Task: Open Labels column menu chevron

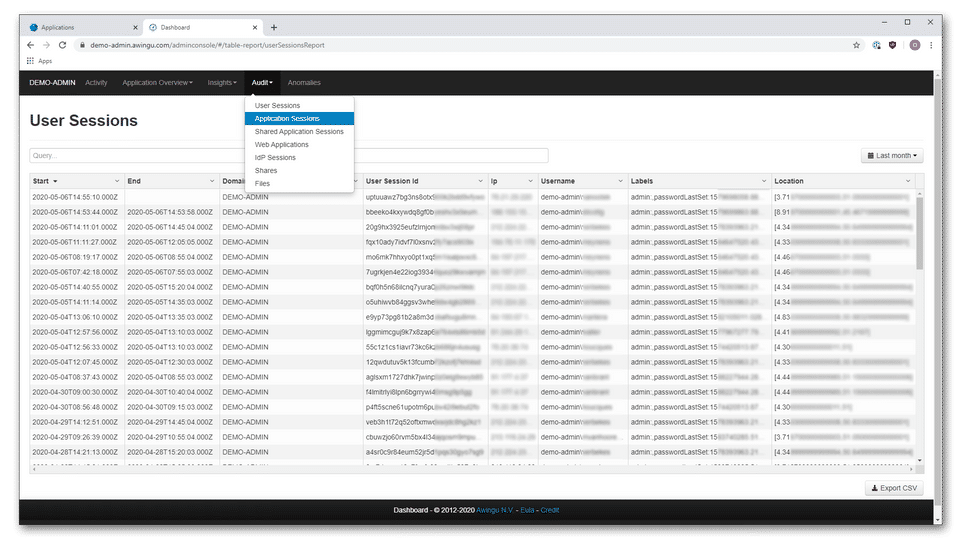Action: [x=764, y=181]
